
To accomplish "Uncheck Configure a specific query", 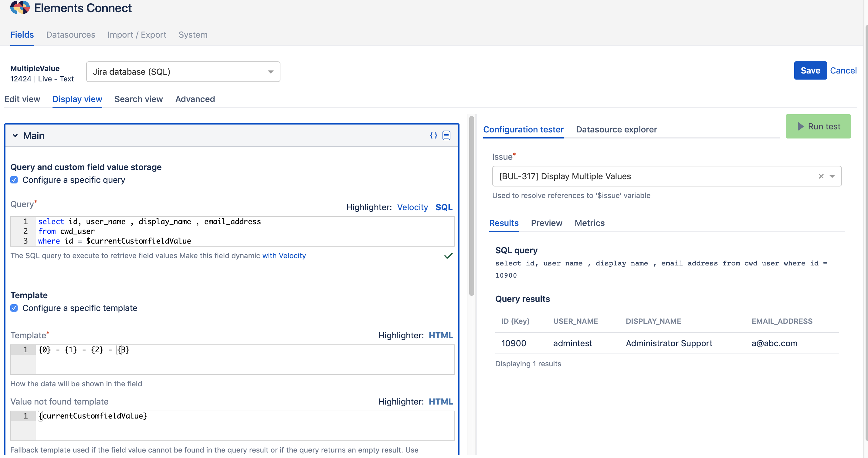I will pos(14,180).
